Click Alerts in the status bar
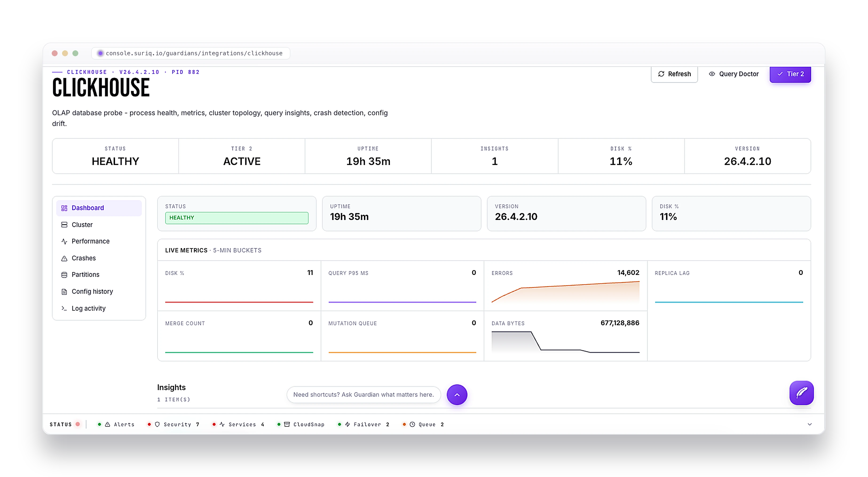Viewport: 868px width, 477px height. point(116,424)
